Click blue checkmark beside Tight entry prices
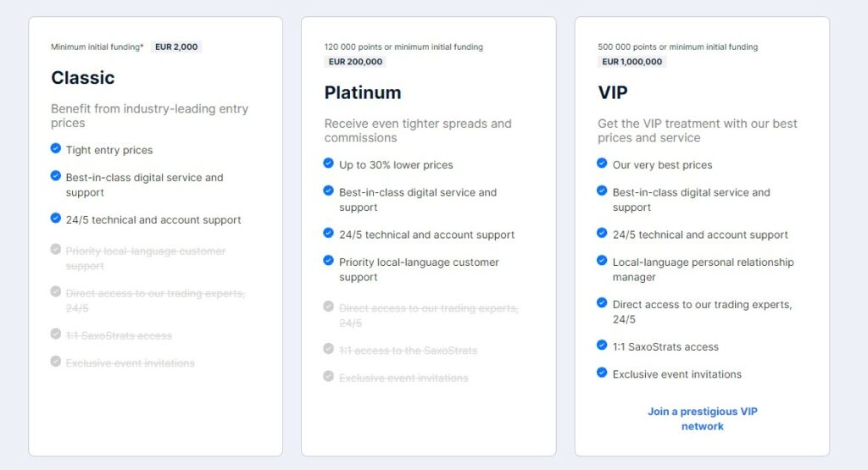The width and height of the screenshot is (868, 470). click(x=55, y=148)
